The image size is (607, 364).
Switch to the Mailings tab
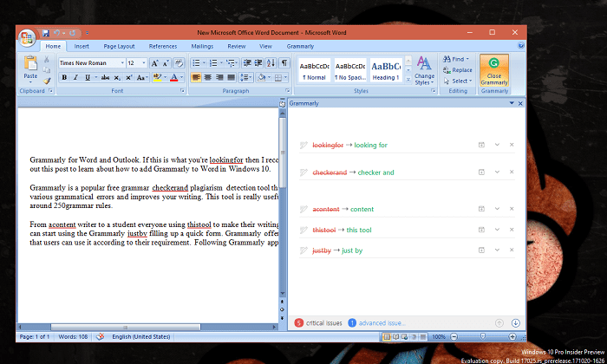pos(202,46)
